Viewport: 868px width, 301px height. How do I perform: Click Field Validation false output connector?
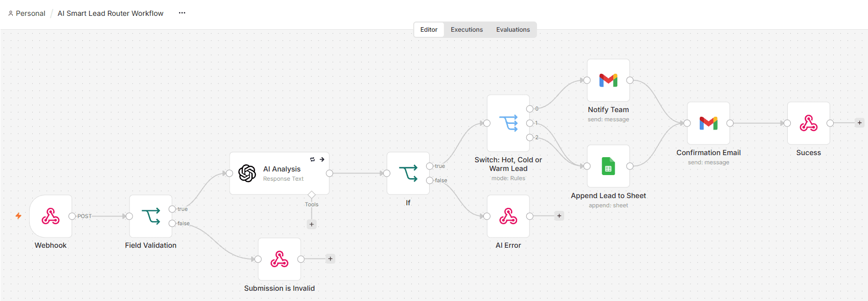(x=172, y=223)
